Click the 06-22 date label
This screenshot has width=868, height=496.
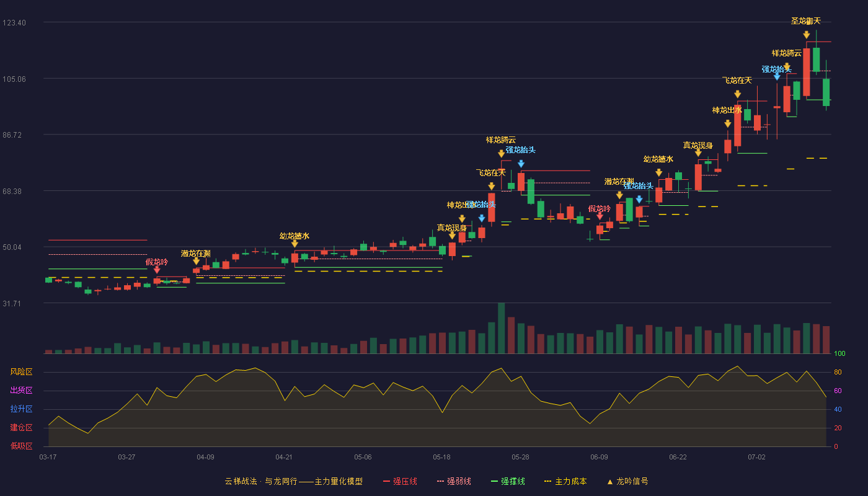tap(678, 457)
